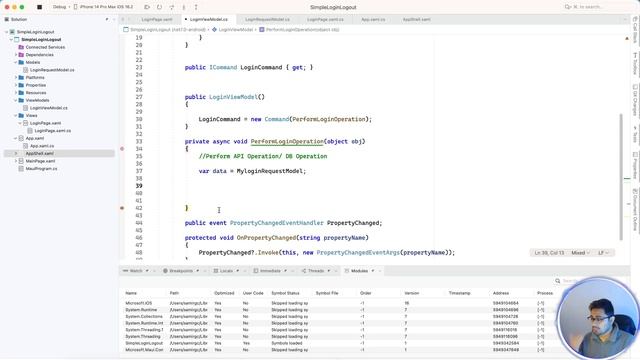Select the LoginViewModel.cs editor tab
Viewport: 640px width, 360px height.
click(209, 19)
